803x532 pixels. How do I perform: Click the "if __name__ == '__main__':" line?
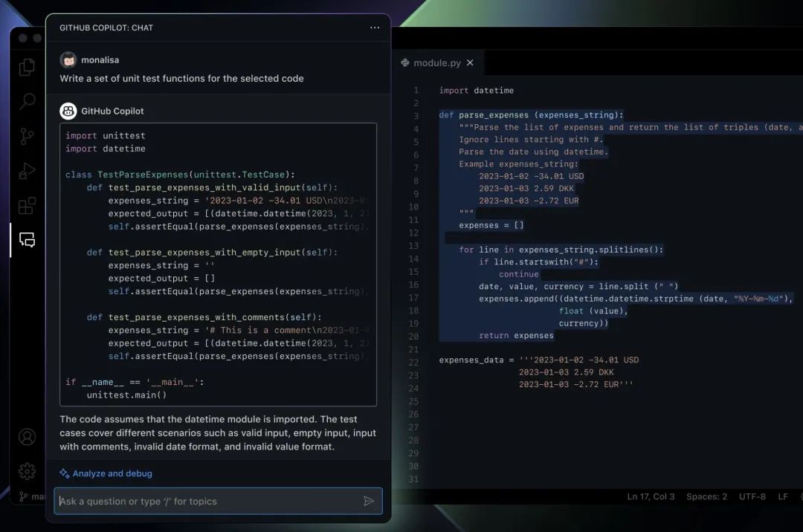135,382
